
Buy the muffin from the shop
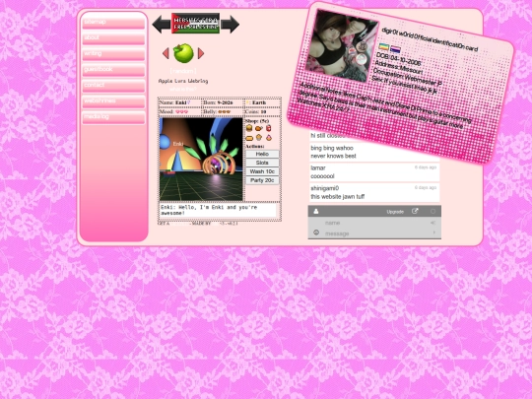(x=259, y=138)
